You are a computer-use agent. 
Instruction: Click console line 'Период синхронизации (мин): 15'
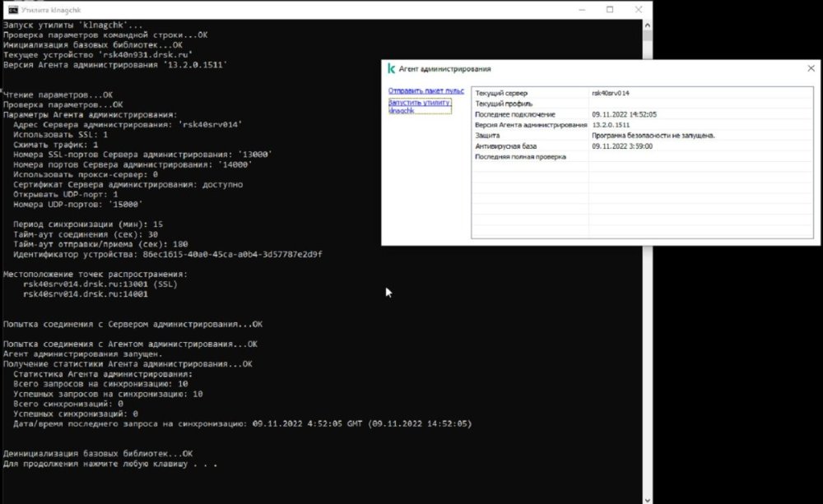88,224
